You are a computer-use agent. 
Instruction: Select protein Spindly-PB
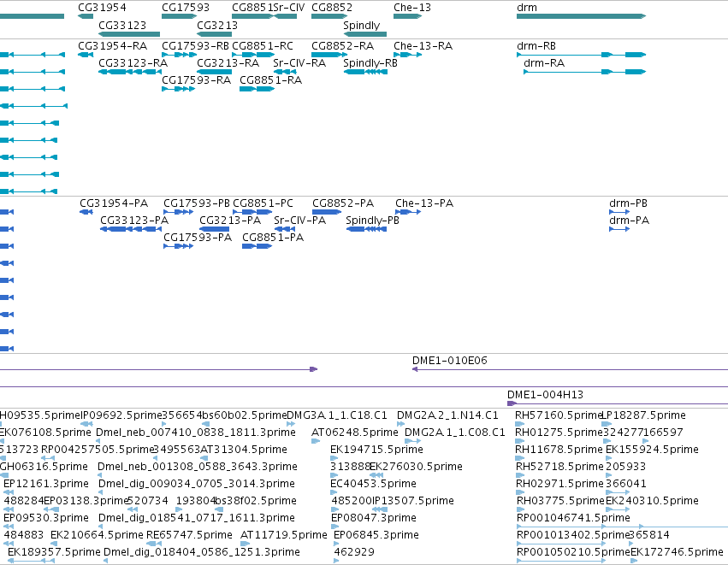(x=372, y=221)
